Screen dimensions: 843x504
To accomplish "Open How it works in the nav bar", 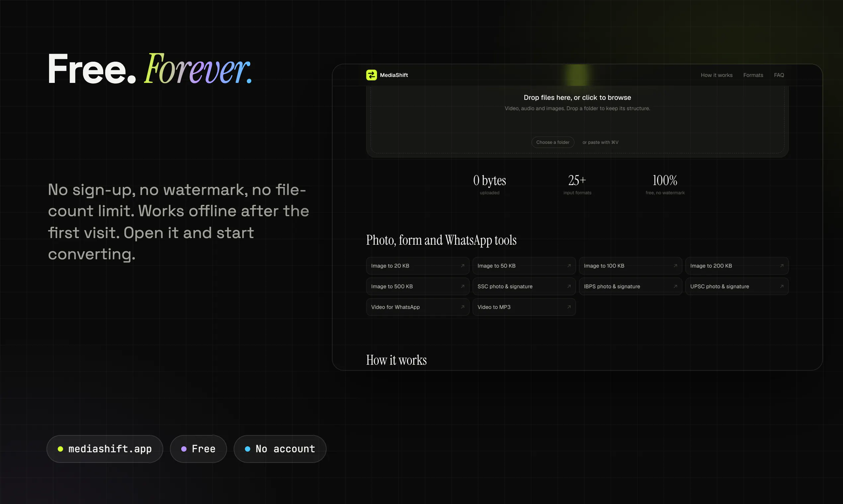I will pos(716,75).
